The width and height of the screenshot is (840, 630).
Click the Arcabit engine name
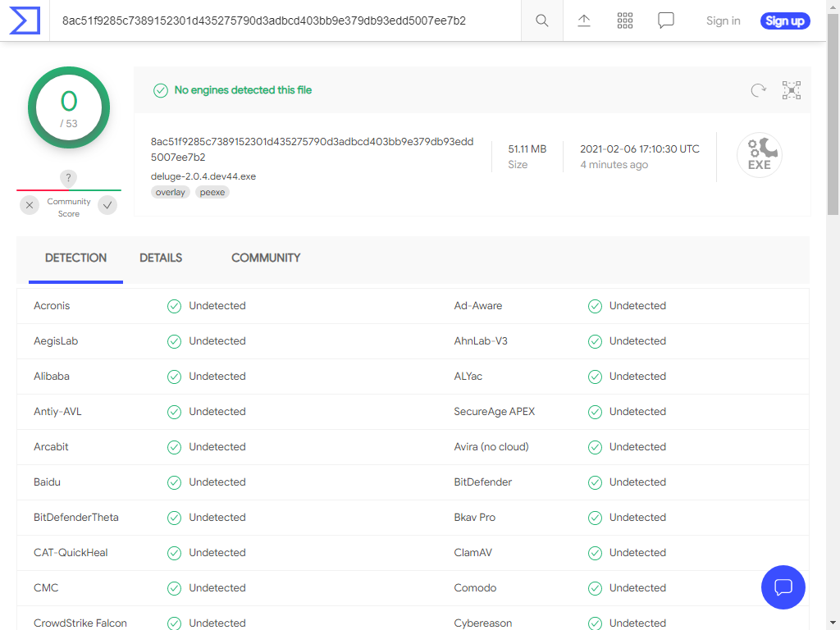click(51, 447)
